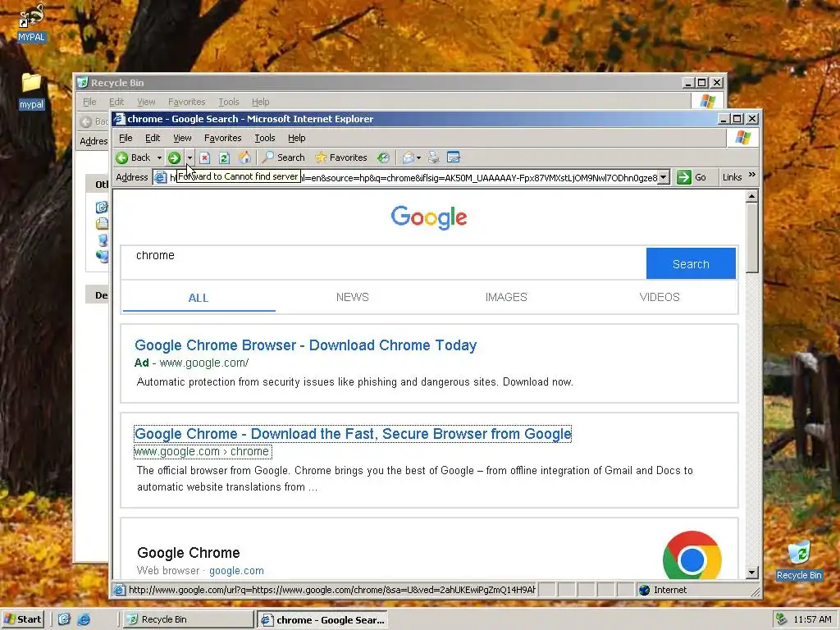Click the vertical scrollbar thumb
The image size is (840, 630).
(x=752, y=237)
